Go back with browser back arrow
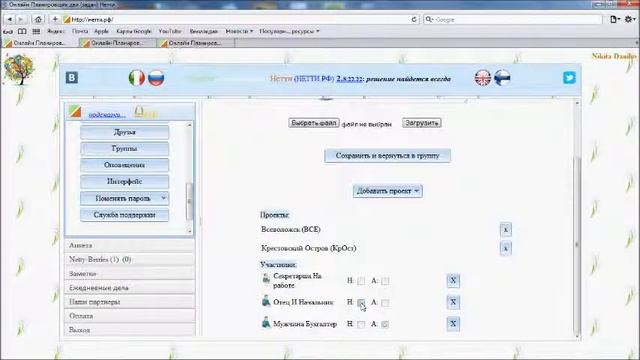This screenshot has width=640, height=360. tap(10, 19)
